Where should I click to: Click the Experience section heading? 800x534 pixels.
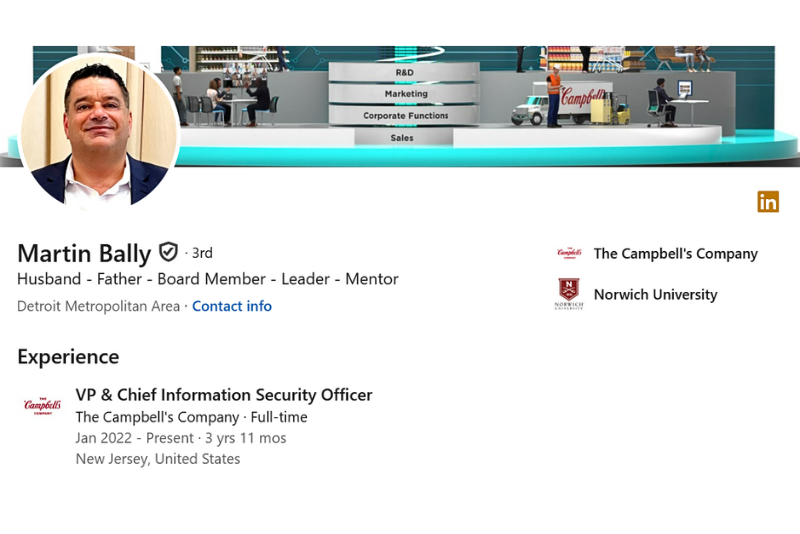tap(68, 357)
